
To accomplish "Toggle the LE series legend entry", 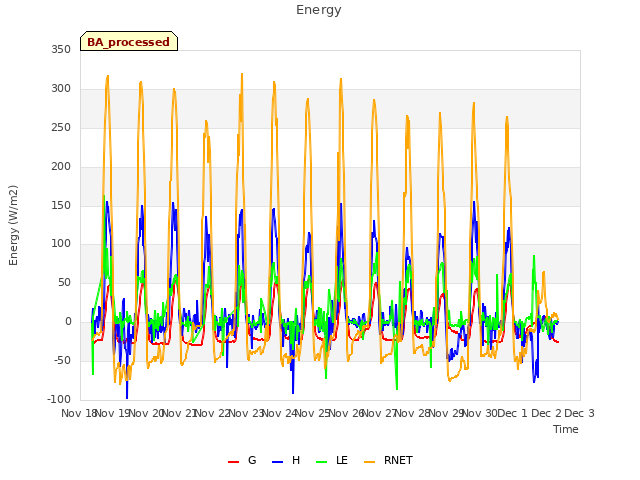I will [332, 460].
